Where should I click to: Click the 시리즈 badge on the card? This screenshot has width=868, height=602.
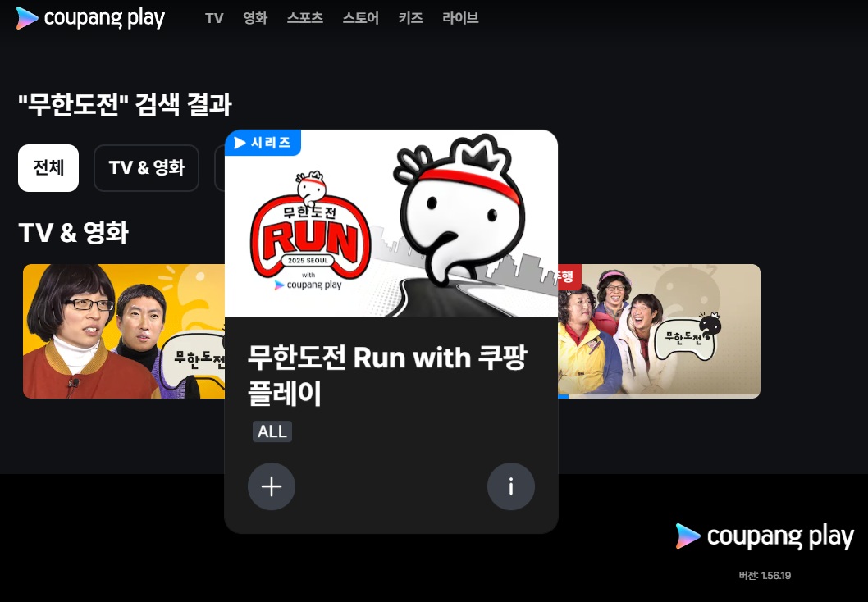[x=263, y=143]
